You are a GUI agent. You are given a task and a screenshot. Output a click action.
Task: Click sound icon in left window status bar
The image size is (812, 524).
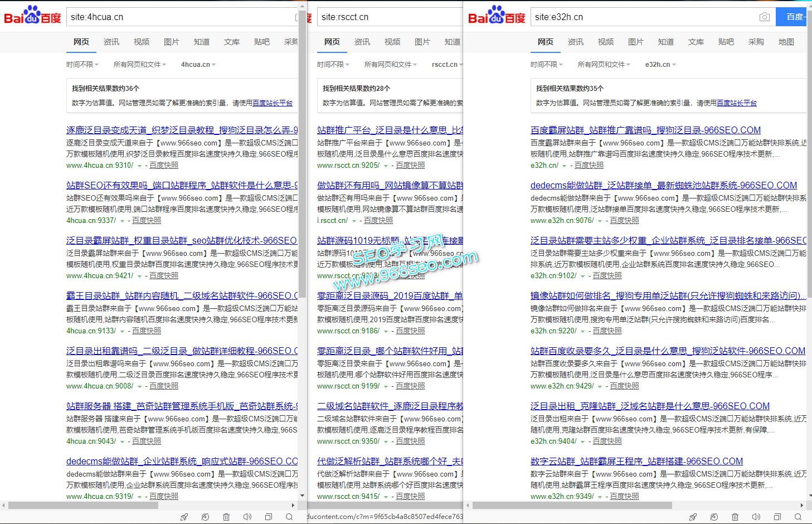click(x=247, y=517)
